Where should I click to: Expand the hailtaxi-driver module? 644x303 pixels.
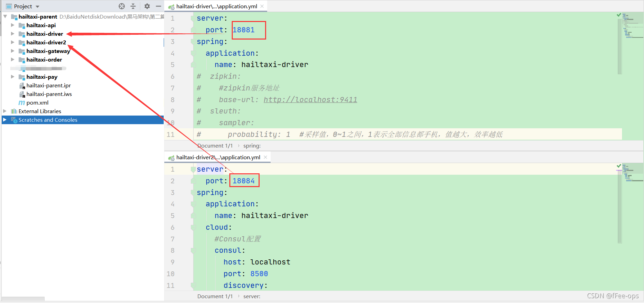pos(13,34)
